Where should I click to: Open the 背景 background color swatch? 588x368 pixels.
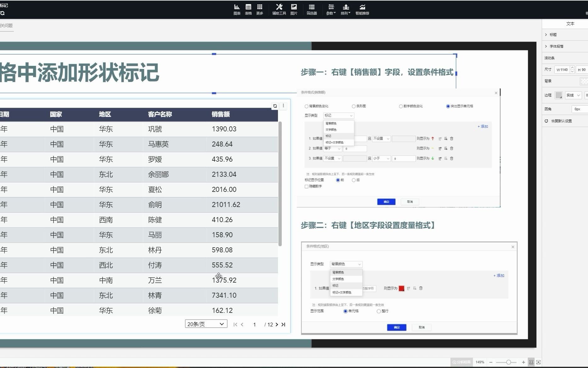[x=584, y=81]
